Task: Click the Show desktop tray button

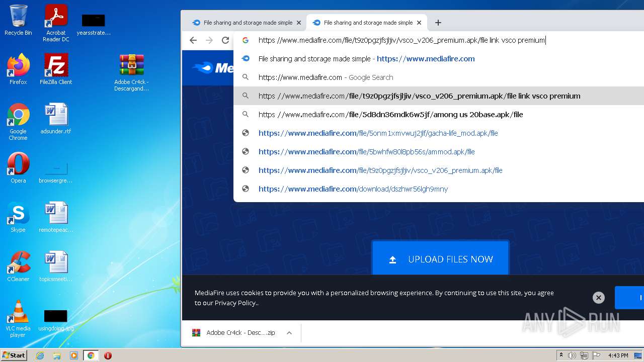Action: (x=638, y=355)
